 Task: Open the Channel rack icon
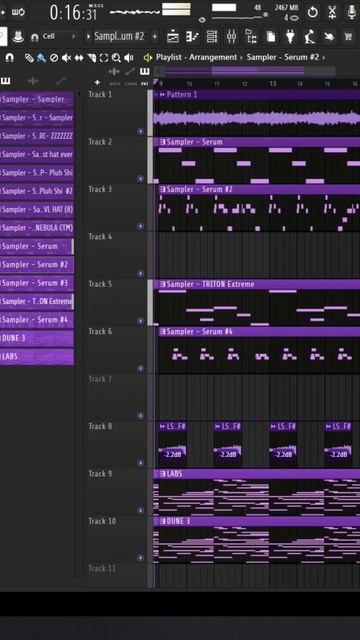click(212, 37)
